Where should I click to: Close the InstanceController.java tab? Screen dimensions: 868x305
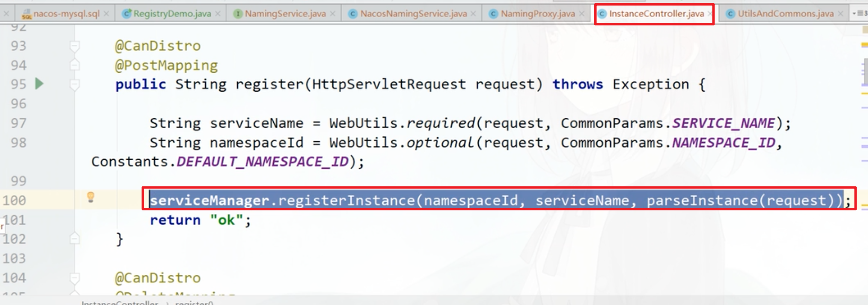pos(710,14)
